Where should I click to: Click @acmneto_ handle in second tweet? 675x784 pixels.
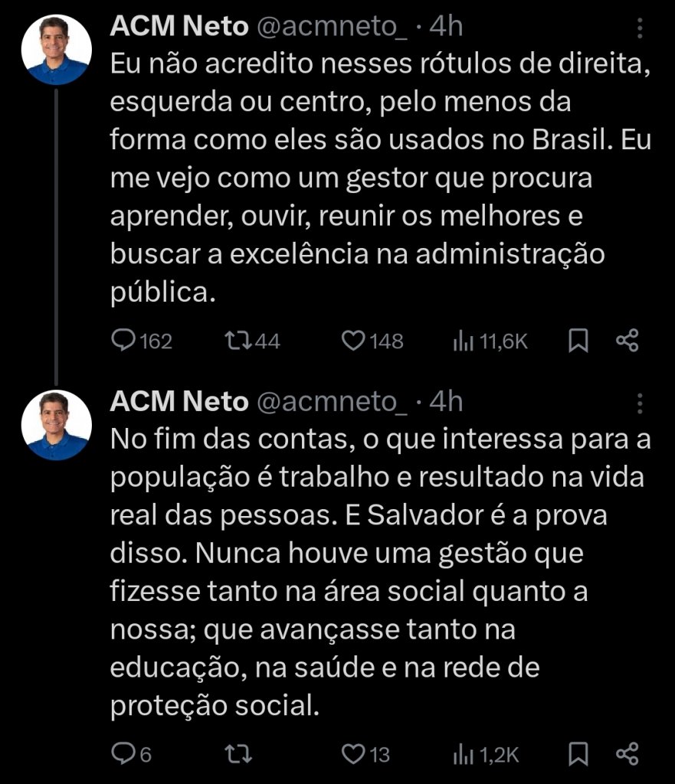pyautogui.click(x=332, y=401)
